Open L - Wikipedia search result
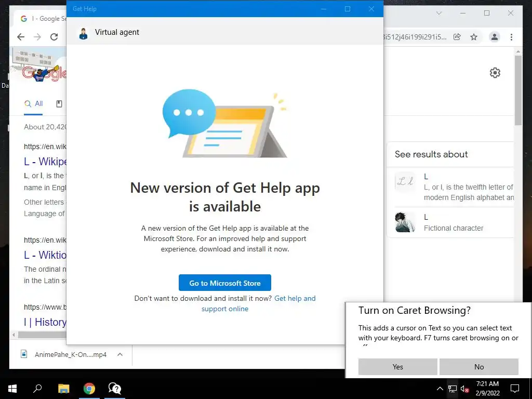Screen dimensions: 532x399 [x=45, y=162]
